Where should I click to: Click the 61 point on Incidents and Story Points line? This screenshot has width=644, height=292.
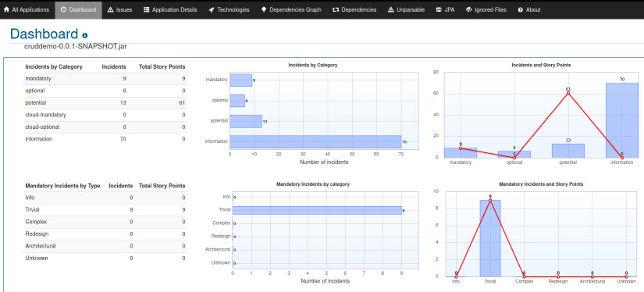pyautogui.click(x=568, y=93)
